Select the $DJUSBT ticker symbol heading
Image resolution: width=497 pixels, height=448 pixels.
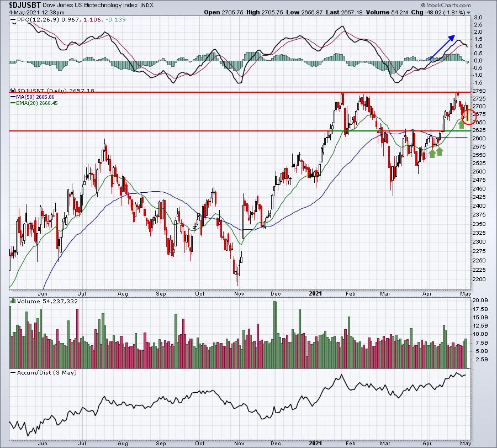tap(25, 5)
